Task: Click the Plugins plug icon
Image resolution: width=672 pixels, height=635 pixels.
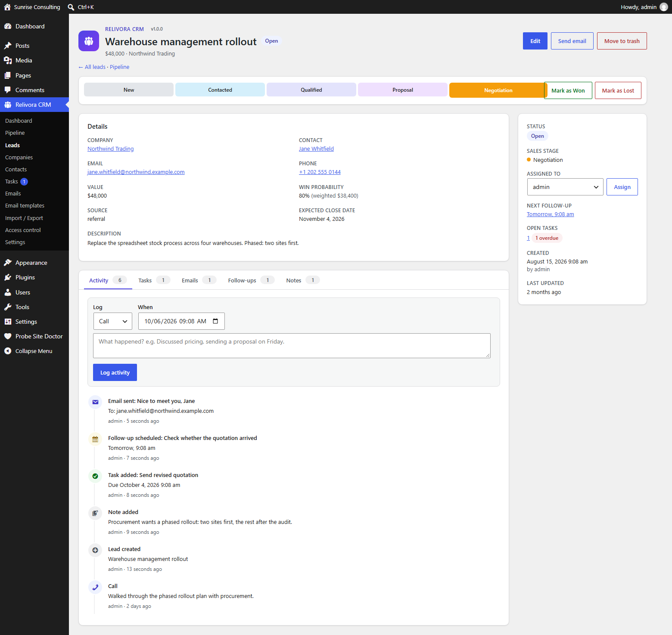Action: (8, 277)
